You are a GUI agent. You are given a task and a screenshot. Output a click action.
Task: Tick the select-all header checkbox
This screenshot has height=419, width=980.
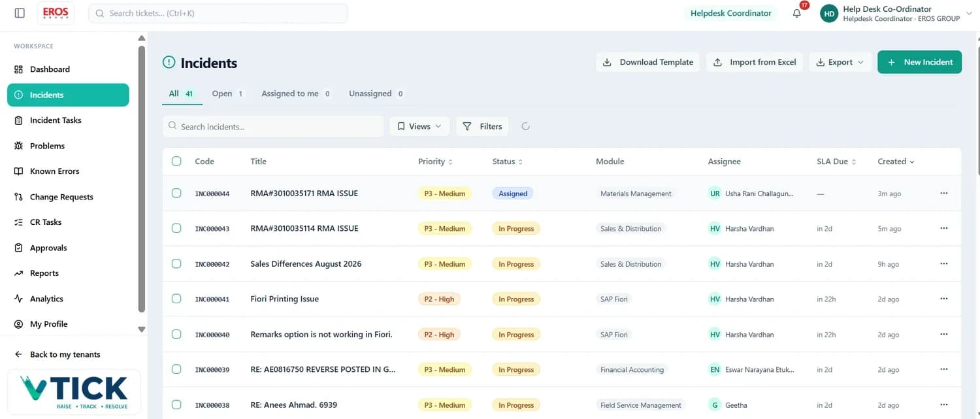pyautogui.click(x=176, y=161)
